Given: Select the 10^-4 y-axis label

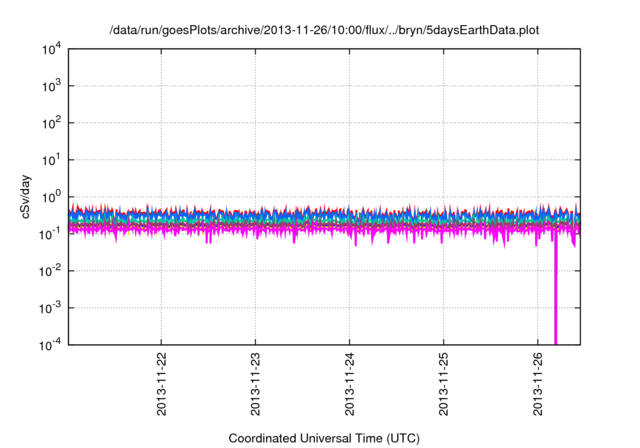Looking at the screenshot, I should pos(50,345).
